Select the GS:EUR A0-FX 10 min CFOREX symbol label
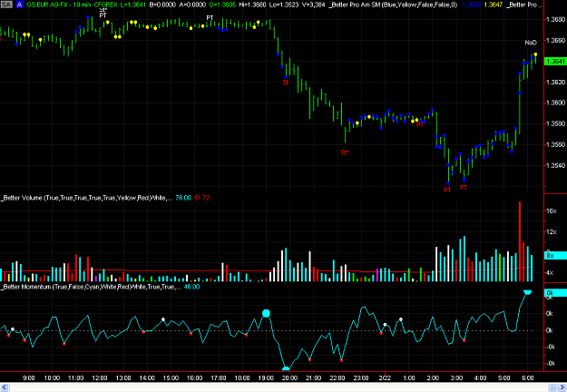Viewport: 567px width, 392px height. (72, 5)
